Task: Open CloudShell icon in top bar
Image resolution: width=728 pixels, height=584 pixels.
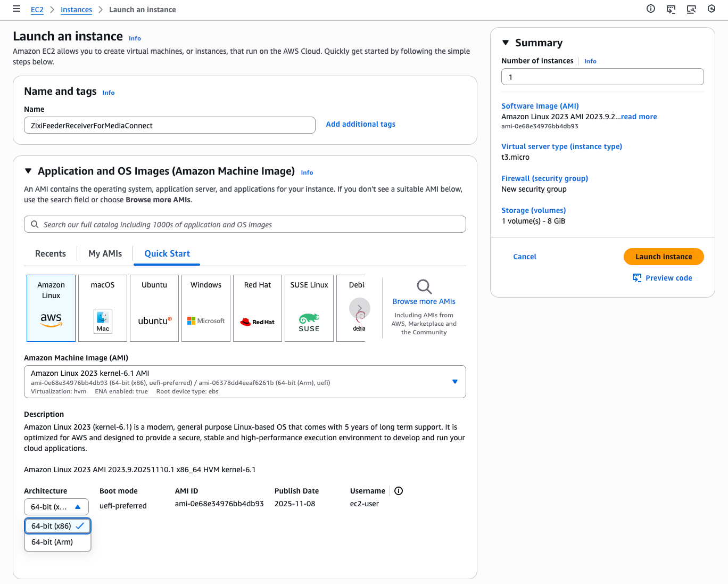Action: [671, 9]
